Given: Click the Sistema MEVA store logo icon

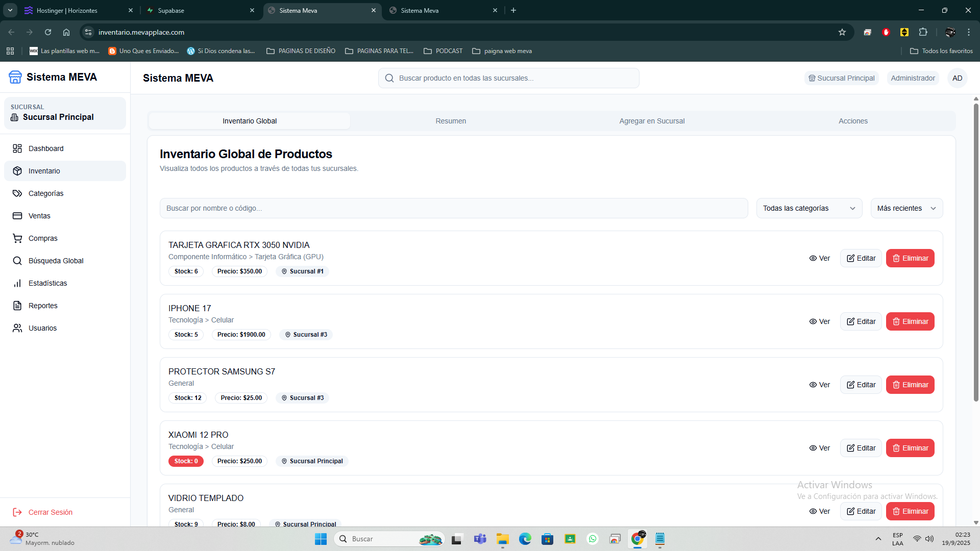Looking at the screenshot, I should (x=15, y=77).
